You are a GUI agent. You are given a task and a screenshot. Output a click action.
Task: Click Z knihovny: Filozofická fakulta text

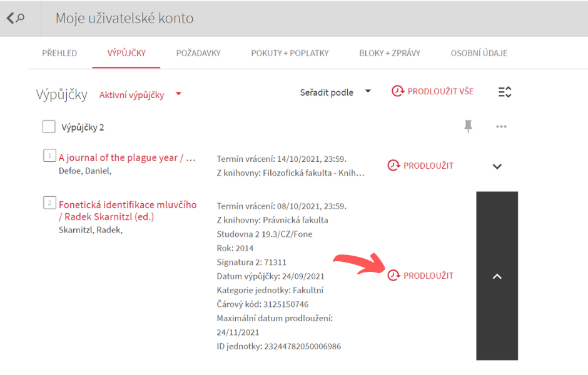290,173
